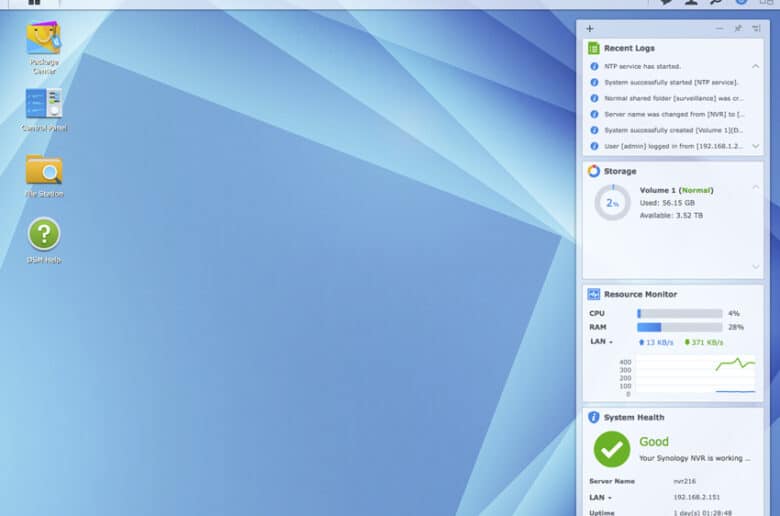The width and height of the screenshot is (780, 516).
Task: Pin the widget panel
Action: pos(738,29)
